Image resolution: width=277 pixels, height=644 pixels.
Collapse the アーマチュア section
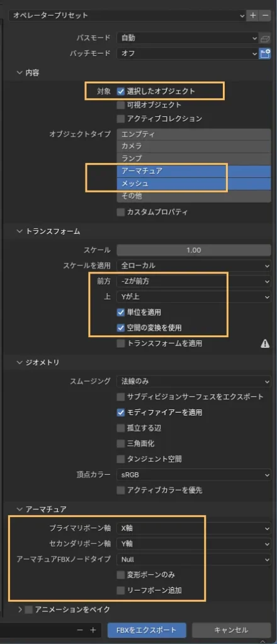pyautogui.click(x=20, y=509)
